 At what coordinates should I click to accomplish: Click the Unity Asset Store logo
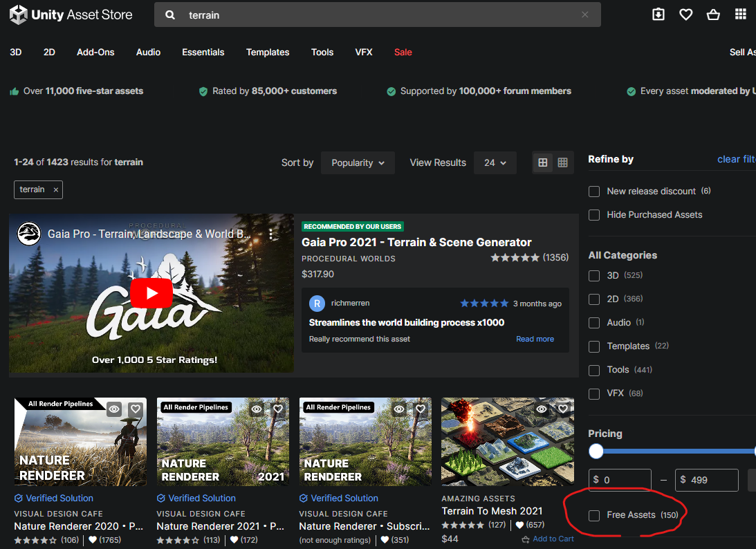pos(69,14)
